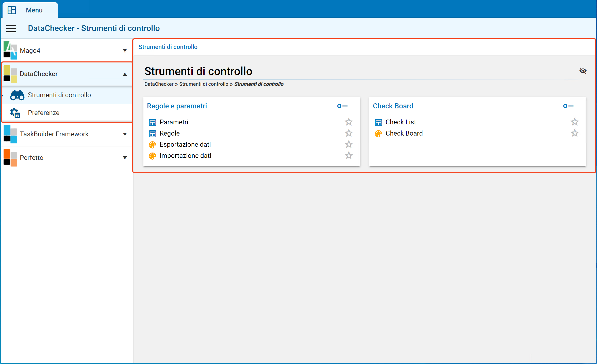Star Importazione dati as favorite

pos(349,156)
